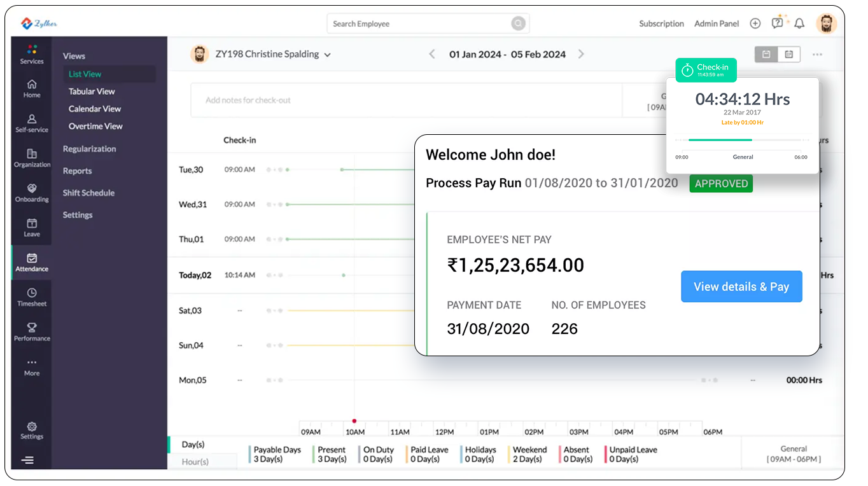Image resolution: width=868 pixels, height=486 pixels.
Task: Open Onboarding module
Action: click(x=32, y=193)
